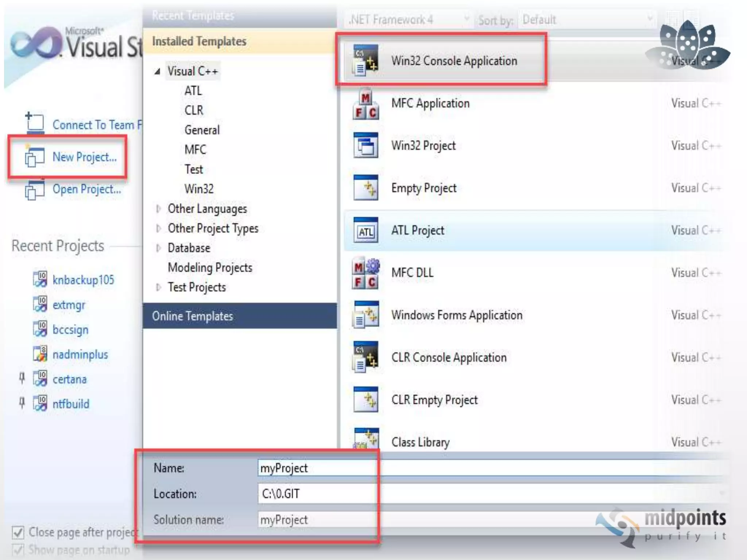The image size is (747, 560).
Task: Collapse the Visual C++ tree node
Action: point(157,71)
